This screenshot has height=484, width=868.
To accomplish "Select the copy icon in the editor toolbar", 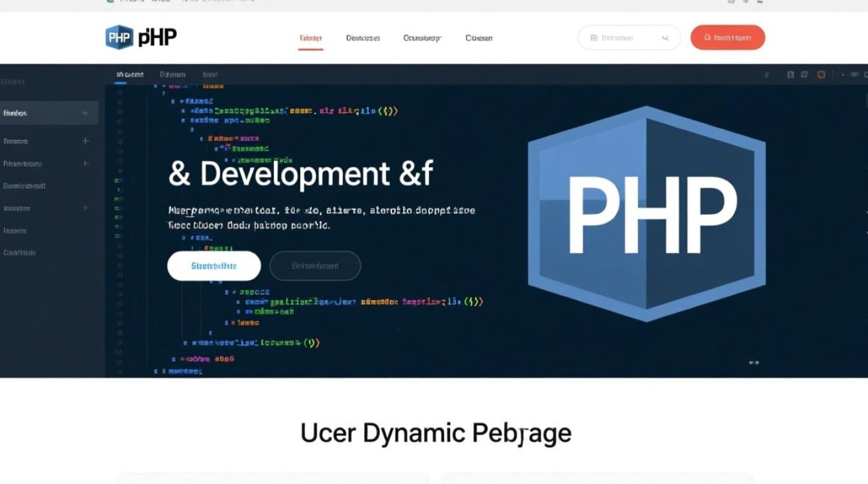I will [x=804, y=74].
